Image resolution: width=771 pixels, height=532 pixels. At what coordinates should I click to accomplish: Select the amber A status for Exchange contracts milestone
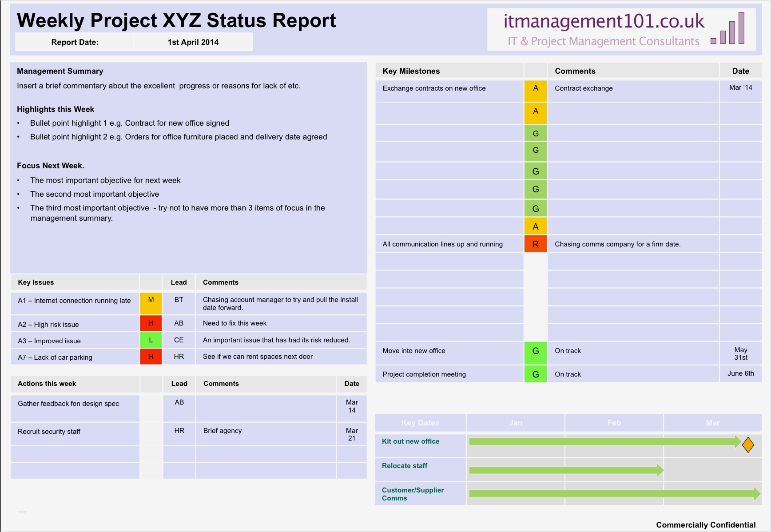pyautogui.click(x=536, y=91)
